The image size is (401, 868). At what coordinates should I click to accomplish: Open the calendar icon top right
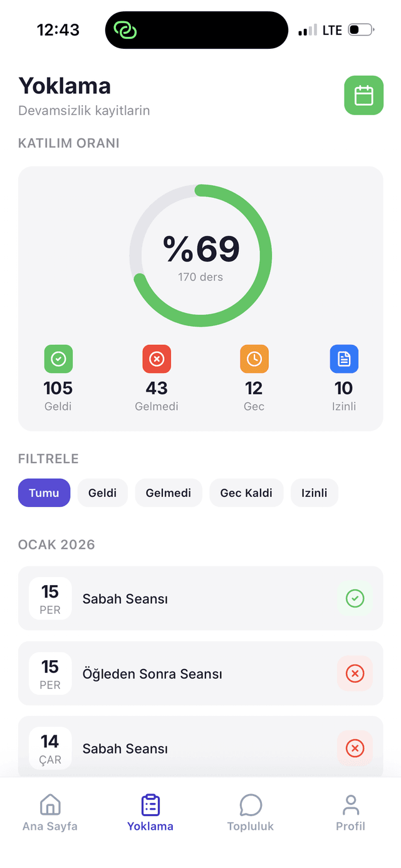(x=363, y=95)
